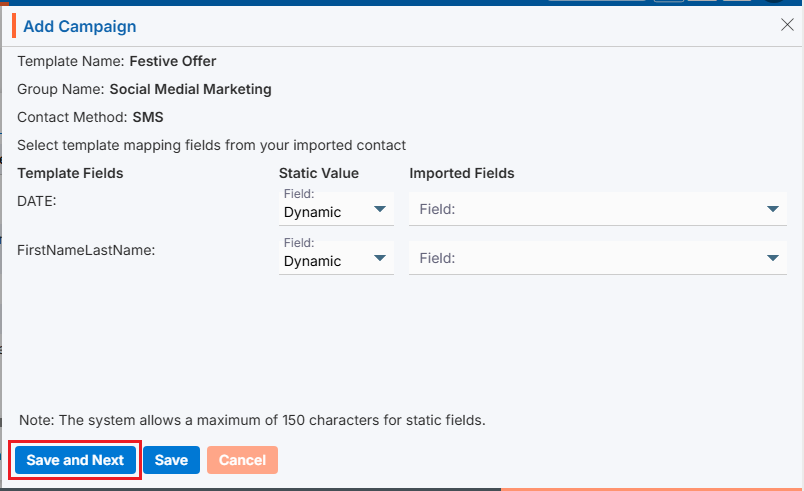Click the DATE row Imported Fields arrow
The image size is (804, 491).
pos(772,209)
